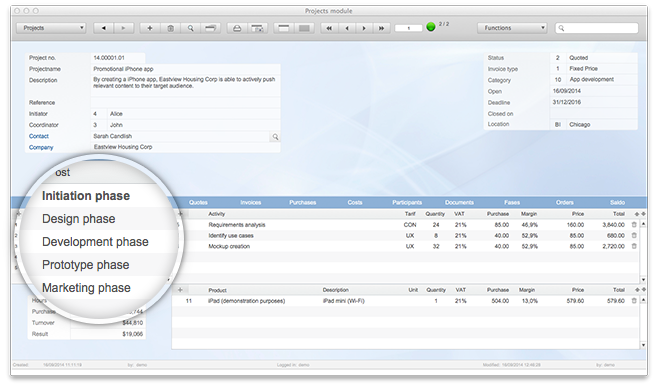Jump to last record with double-right arrow

click(381, 28)
